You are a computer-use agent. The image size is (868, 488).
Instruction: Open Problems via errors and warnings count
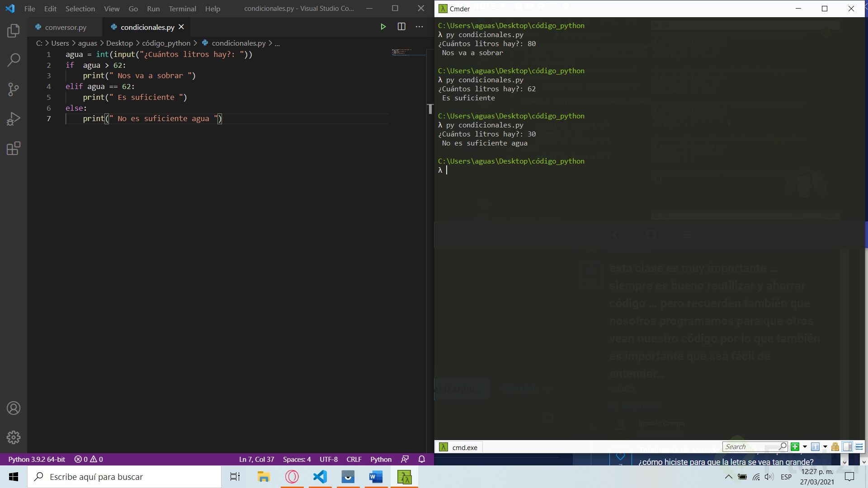pyautogui.click(x=89, y=459)
